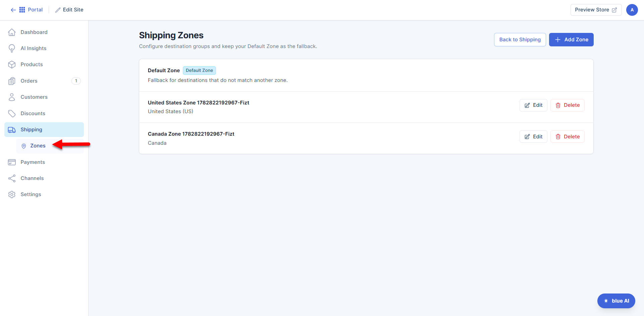Click 'Canada' region text under Canada Zone
The height and width of the screenshot is (316, 644).
(157, 143)
